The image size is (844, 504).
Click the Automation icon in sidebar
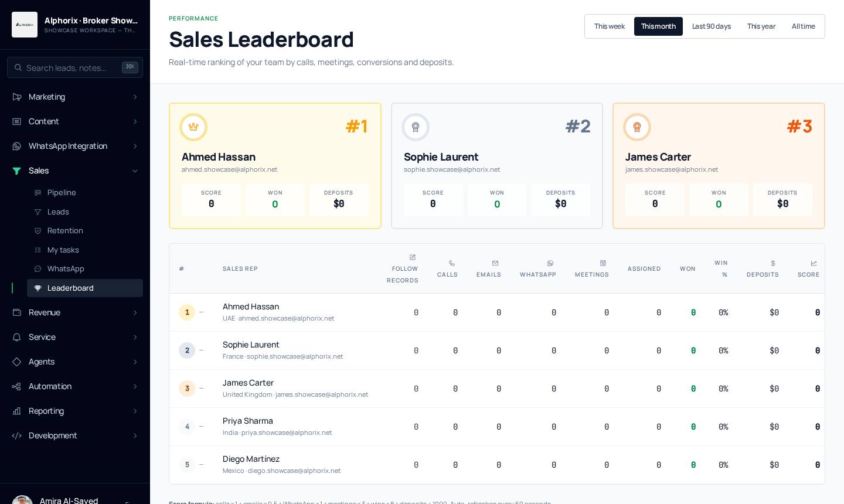[17, 386]
